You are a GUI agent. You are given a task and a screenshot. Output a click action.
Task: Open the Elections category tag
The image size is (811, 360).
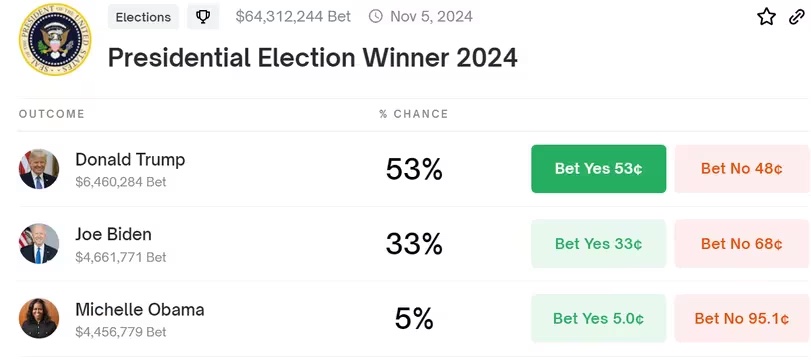(x=143, y=17)
